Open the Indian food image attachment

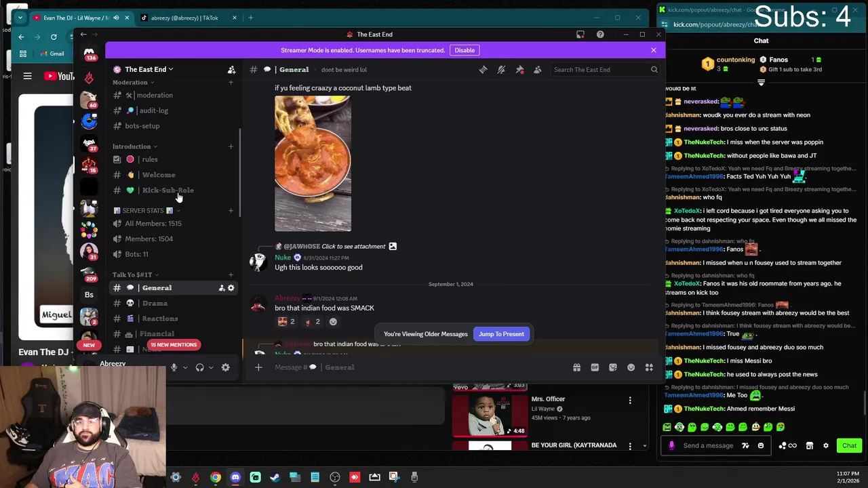tap(313, 163)
